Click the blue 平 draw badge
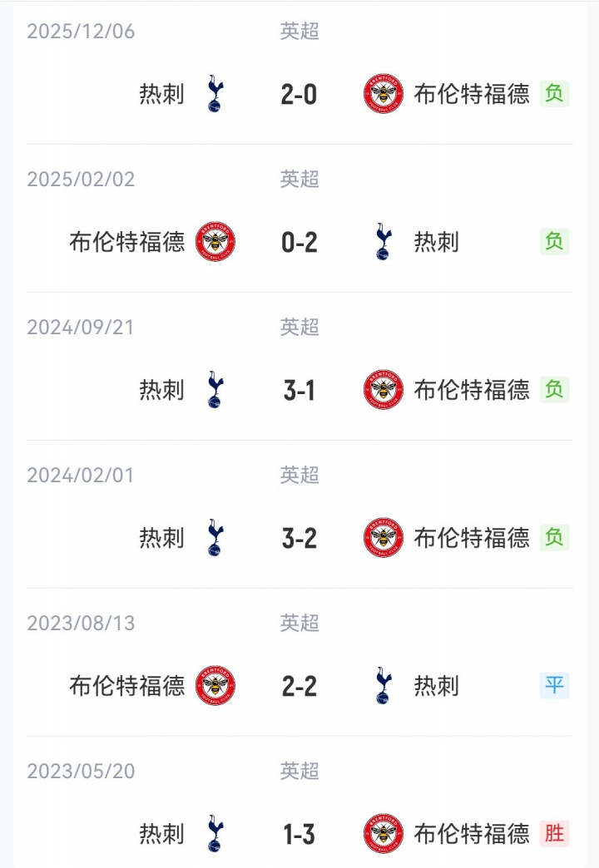 coord(554,685)
